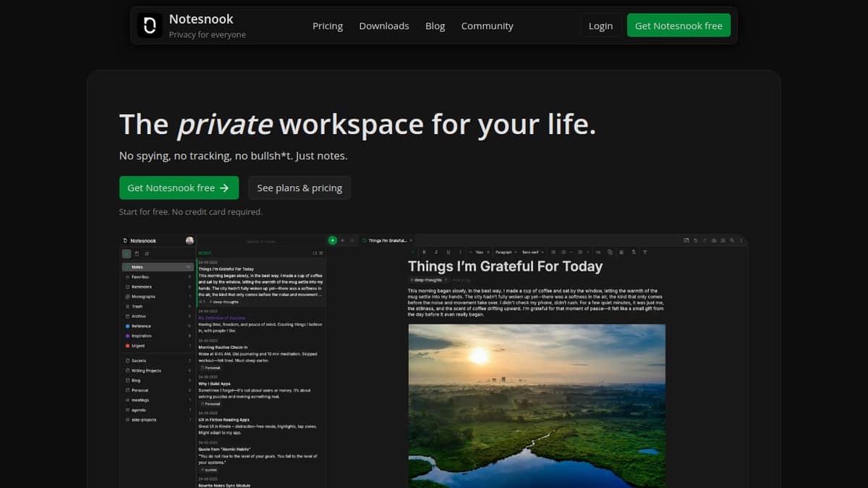Click the user avatar in app sidebar
Image resolution: width=868 pixels, height=488 pixels.
point(190,240)
